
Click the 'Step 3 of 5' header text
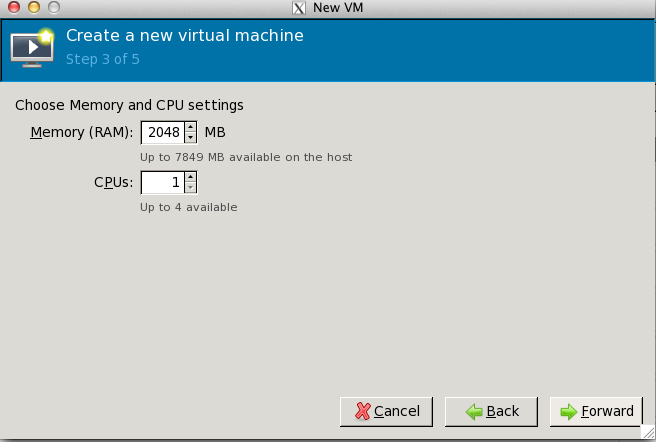[x=102, y=59]
